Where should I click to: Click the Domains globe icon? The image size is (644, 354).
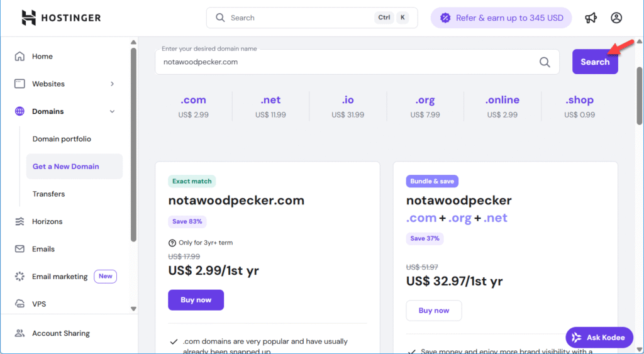[x=19, y=111]
